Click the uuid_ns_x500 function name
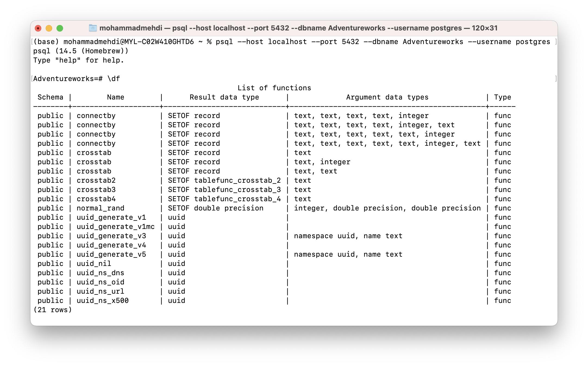Screen dimensions: 588x366 103,301
